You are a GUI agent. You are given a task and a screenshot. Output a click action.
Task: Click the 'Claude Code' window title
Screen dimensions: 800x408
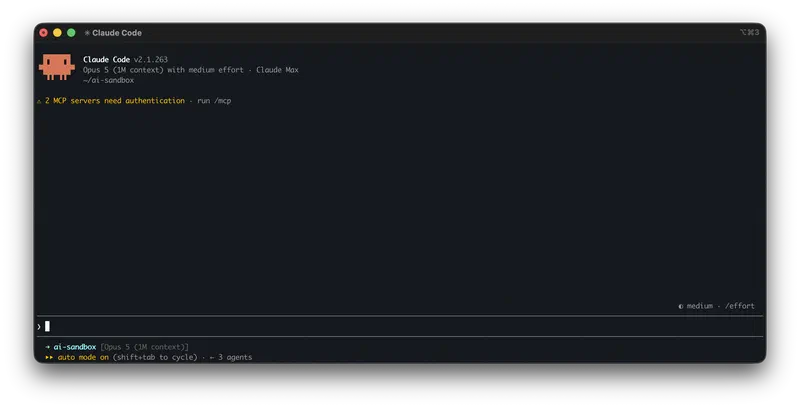(x=117, y=33)
